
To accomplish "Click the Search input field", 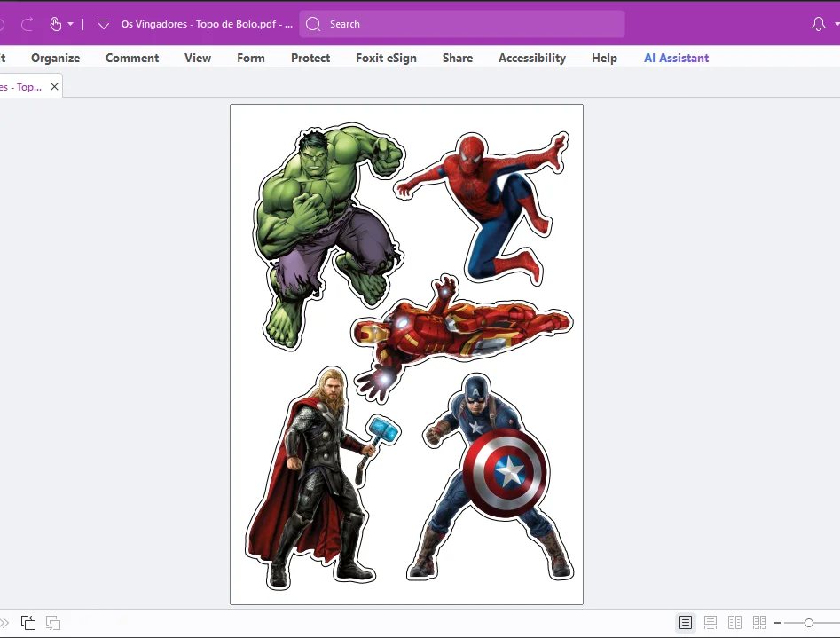I will pyautogui.click(x=462, y=24).
